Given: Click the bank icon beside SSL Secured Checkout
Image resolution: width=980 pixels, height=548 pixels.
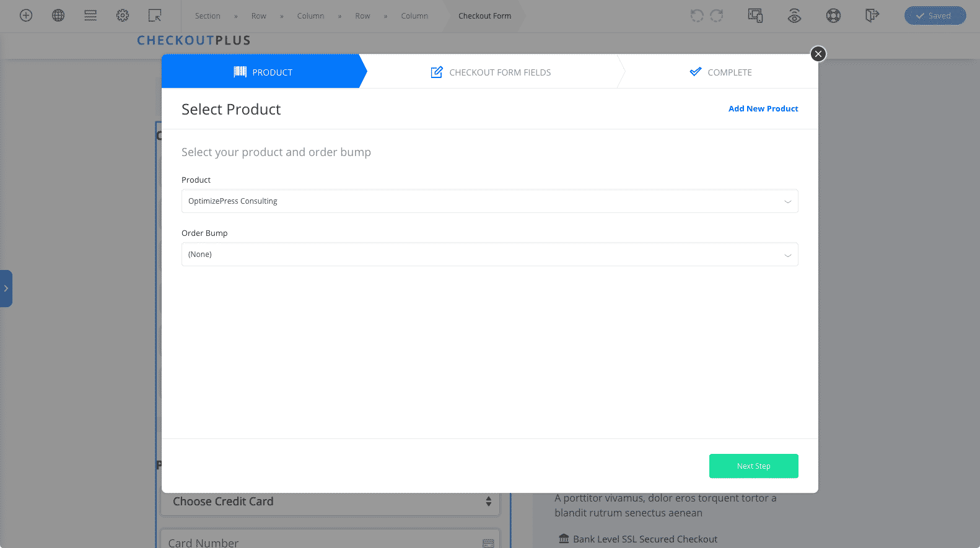Looking at the screenshot, I should click(564, 539).
